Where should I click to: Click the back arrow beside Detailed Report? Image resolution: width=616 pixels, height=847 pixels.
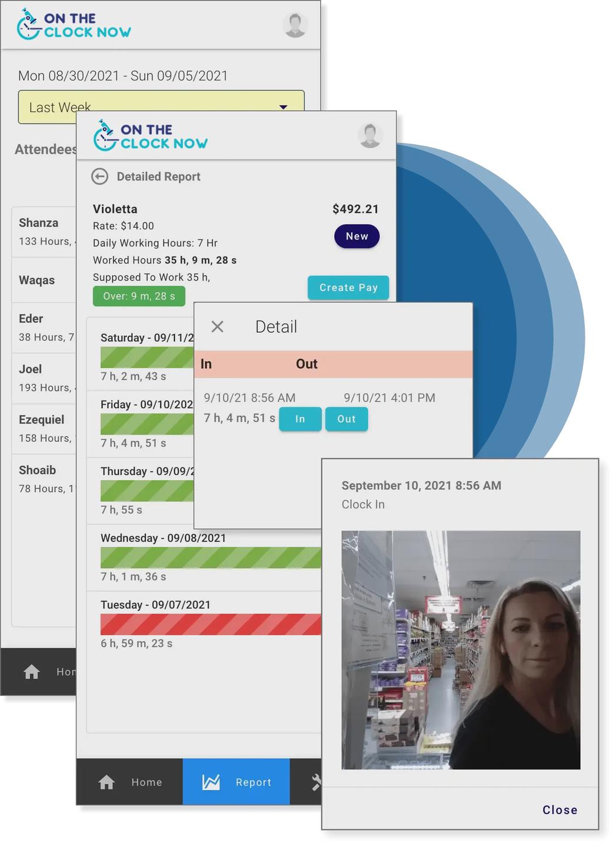click(x=100, y=176)
